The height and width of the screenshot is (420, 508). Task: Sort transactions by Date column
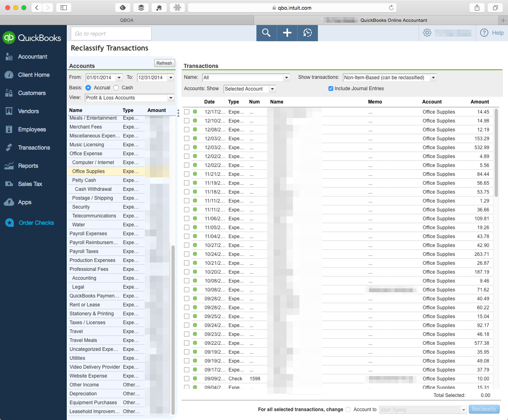(210, 102)
